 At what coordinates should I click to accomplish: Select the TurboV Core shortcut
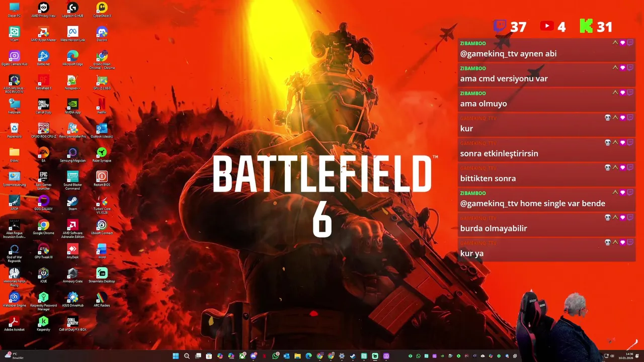click(102, 205)
